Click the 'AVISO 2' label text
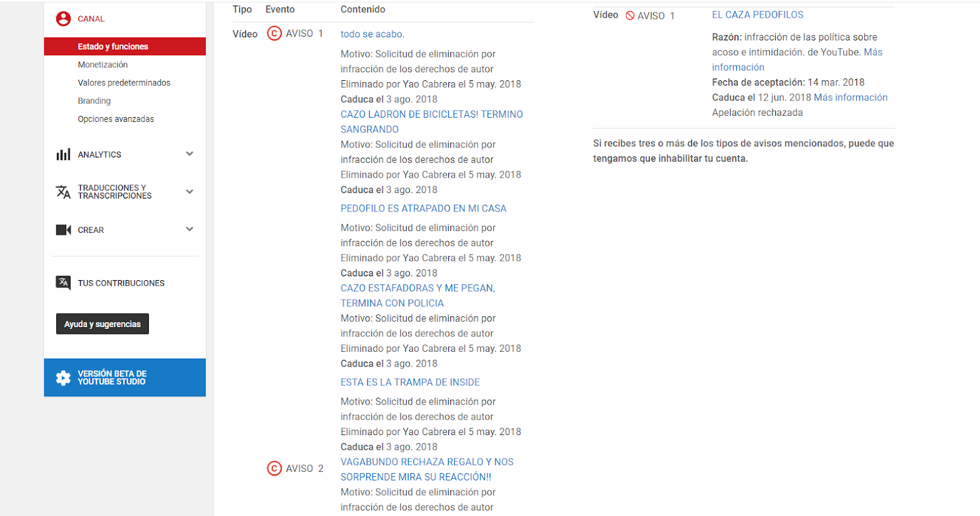 [x=304, y=468]
